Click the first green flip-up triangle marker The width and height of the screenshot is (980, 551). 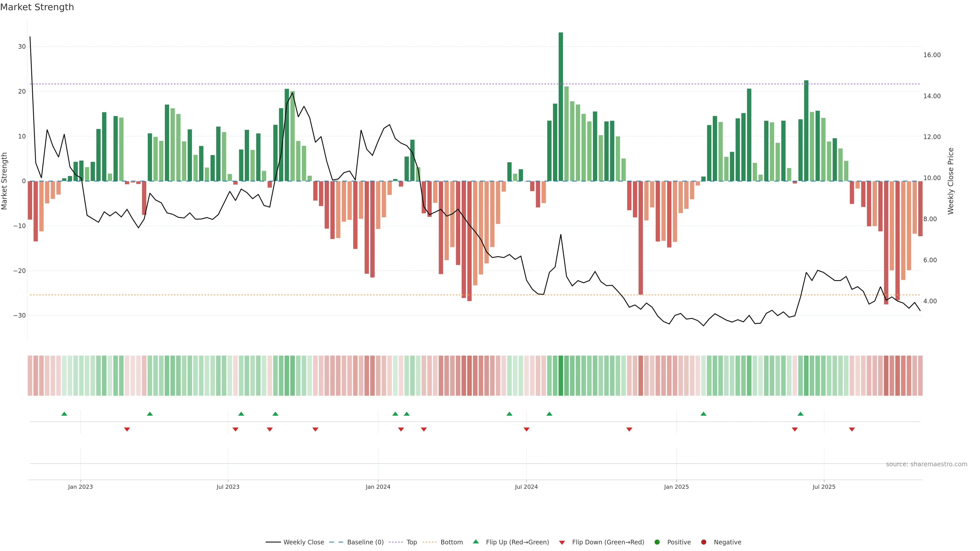(64, 414)
